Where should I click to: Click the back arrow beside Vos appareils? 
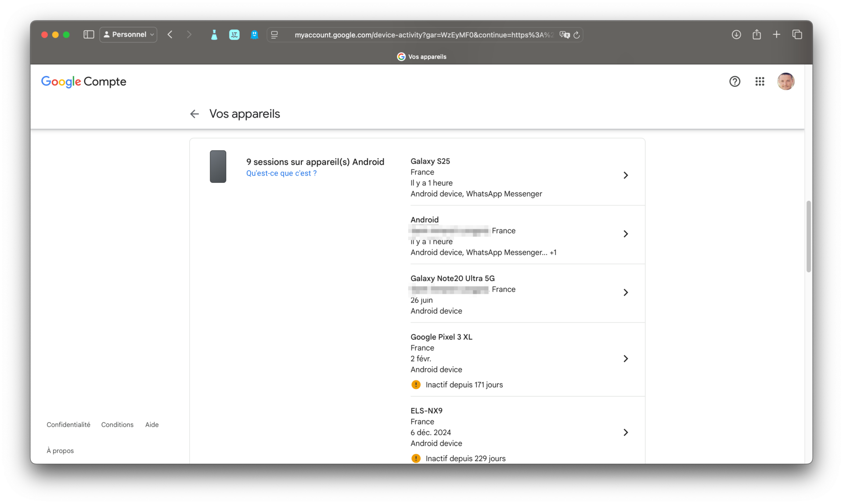pyautogui.click(x=194, y=114)
